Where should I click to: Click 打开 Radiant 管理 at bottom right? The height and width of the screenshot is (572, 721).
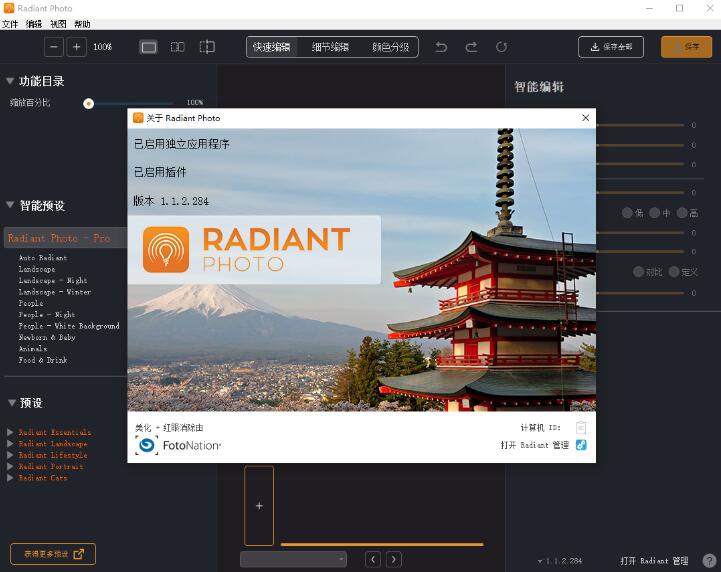(x=654, y=561)
